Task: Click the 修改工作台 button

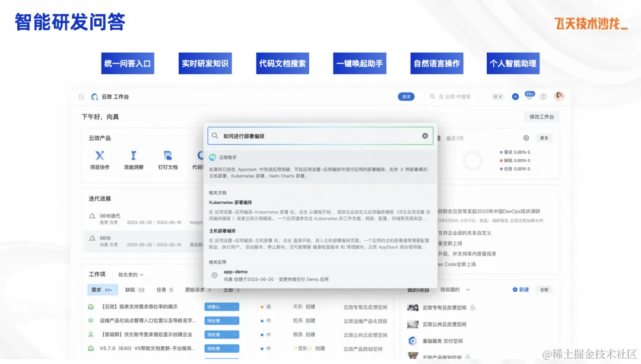Action: tap(542, 117)
